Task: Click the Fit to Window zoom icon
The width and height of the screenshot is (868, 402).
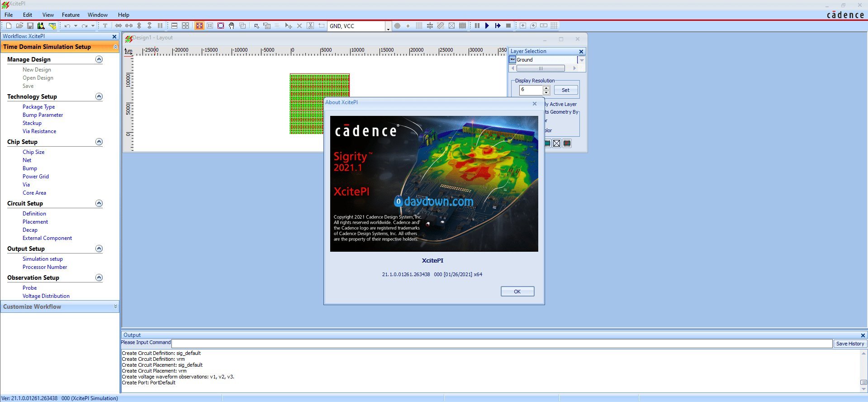Action: [199, 26]
